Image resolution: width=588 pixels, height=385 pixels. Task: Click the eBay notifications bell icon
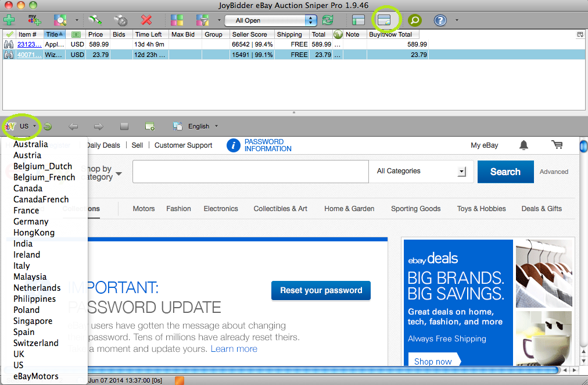tap(524, 145)
